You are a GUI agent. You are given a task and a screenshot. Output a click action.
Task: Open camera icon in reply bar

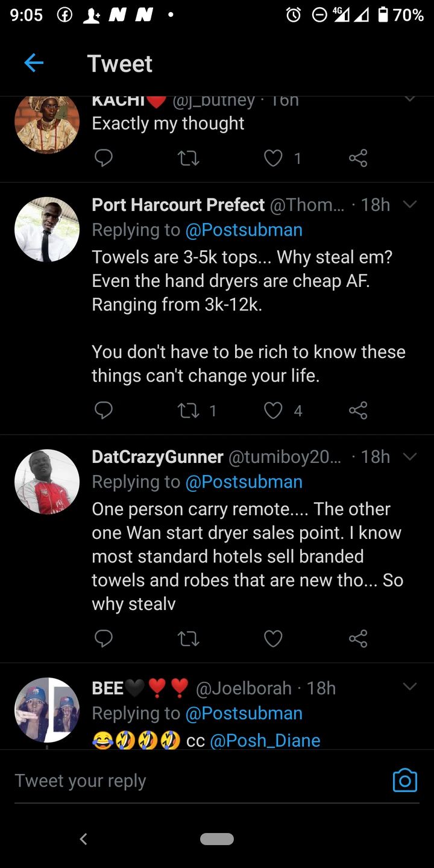tap(404, 780)
